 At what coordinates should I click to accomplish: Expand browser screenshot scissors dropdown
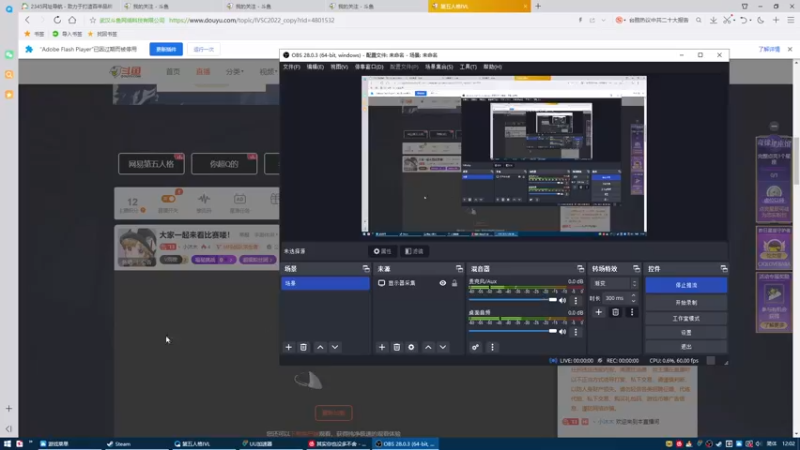[x=734, y=20]
